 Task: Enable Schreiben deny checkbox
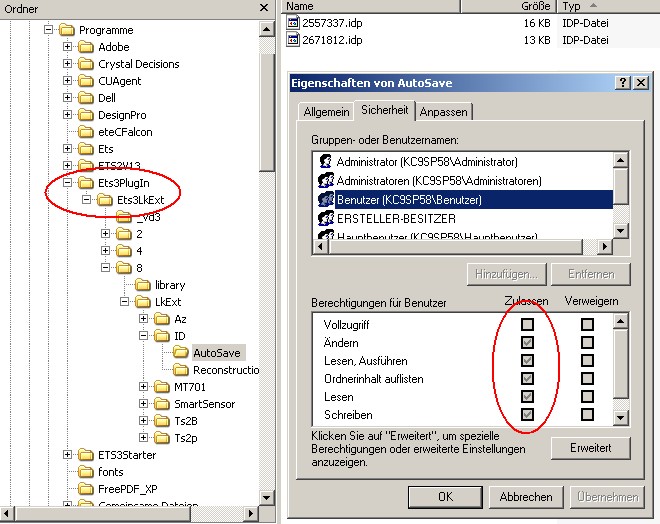coord(587,415)
